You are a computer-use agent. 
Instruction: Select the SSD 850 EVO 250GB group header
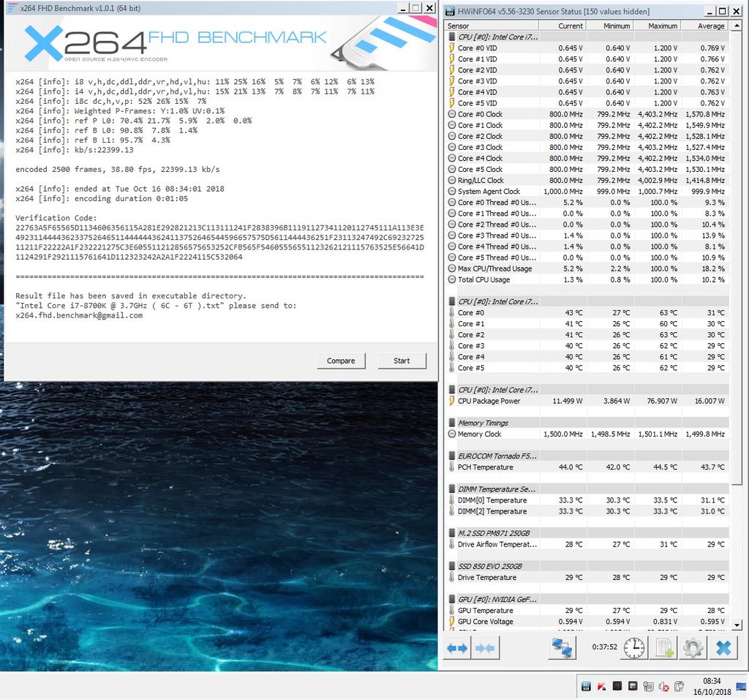coord(587,566)
